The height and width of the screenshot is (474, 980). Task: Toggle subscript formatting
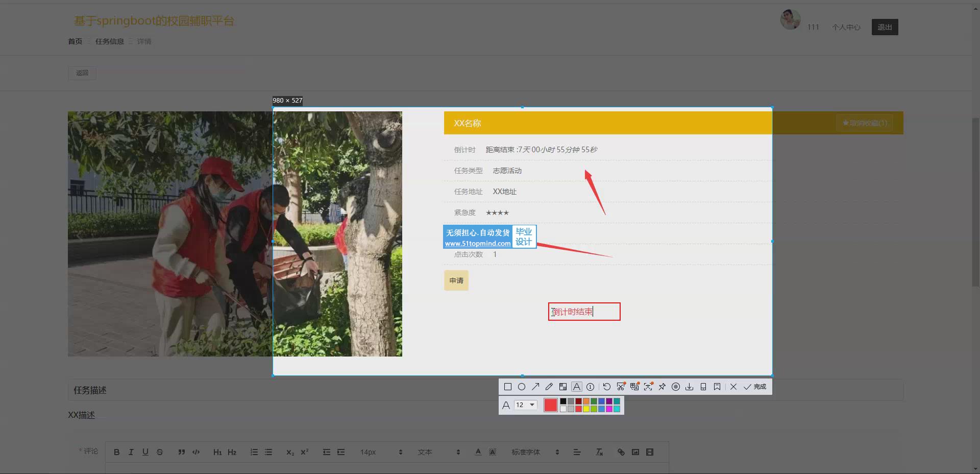pyautogui.click(x=290, y=452)
